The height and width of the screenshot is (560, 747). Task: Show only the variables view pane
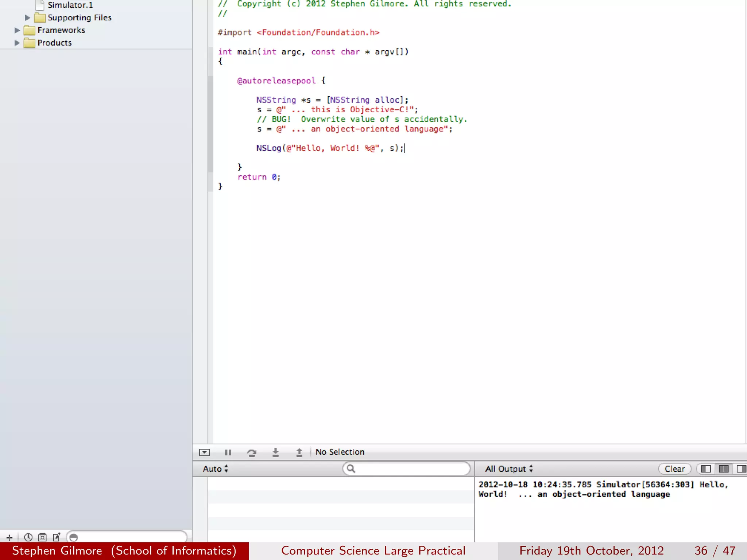pos(706,469)
